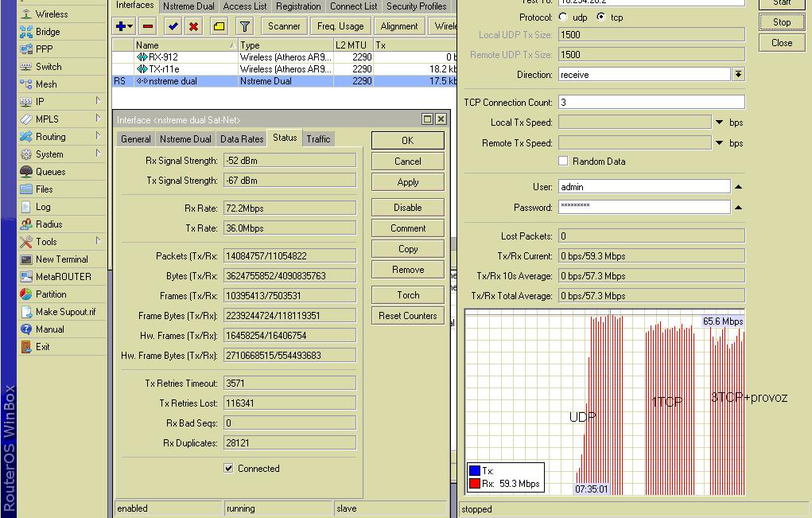812x518 pixels.
Task: Click the blue plus add button
Action: [124, 26]
